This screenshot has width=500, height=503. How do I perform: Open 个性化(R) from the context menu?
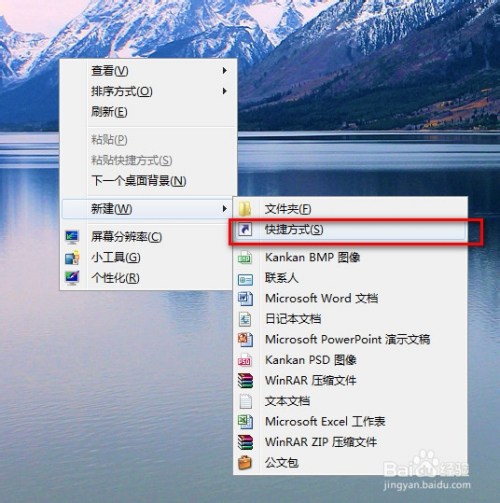(x=147, y=278)
